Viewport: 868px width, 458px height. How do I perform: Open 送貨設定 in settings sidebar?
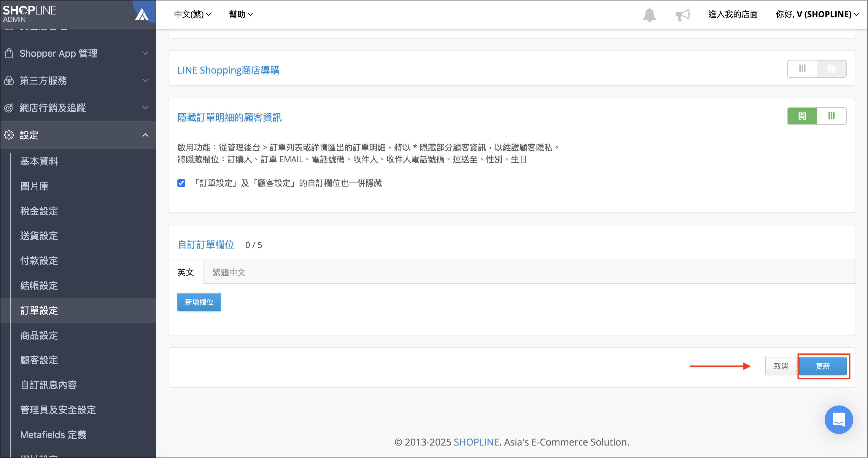39,236
